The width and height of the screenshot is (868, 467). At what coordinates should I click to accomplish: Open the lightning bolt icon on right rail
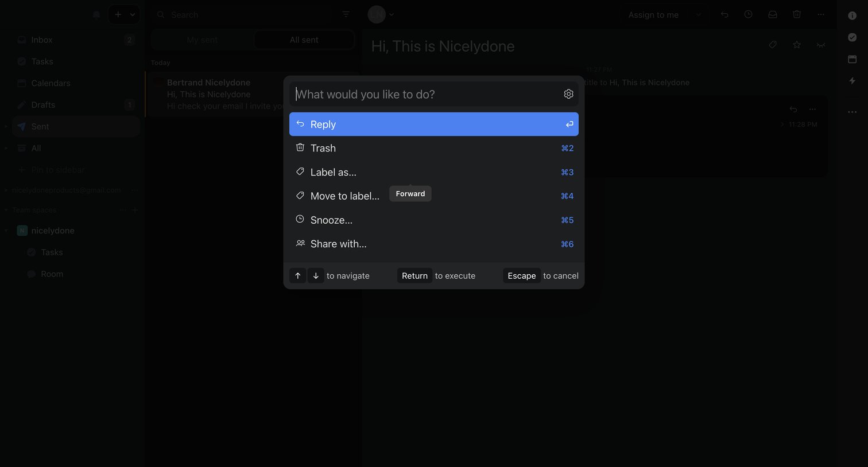[852, 81]
